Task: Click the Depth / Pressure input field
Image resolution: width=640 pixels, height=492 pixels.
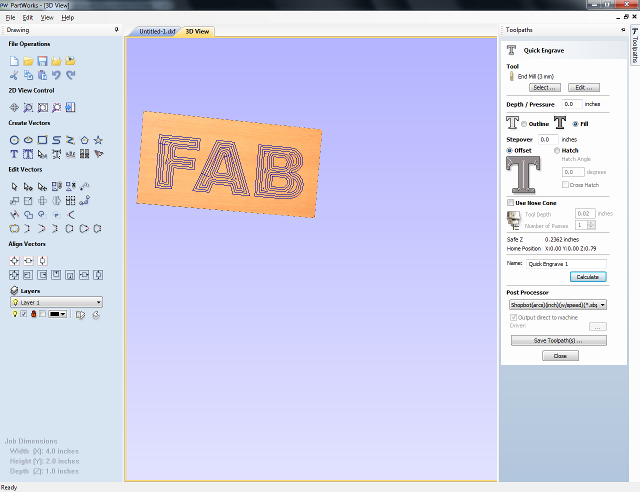Action: 572,104
